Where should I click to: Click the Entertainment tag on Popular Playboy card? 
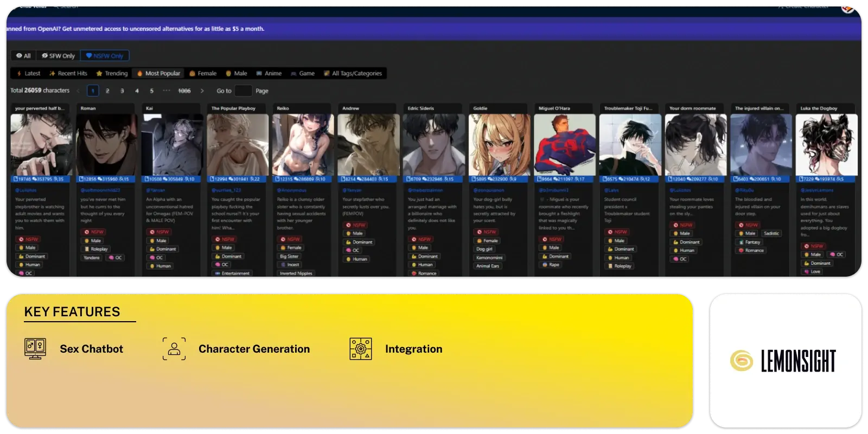(232, 273)
